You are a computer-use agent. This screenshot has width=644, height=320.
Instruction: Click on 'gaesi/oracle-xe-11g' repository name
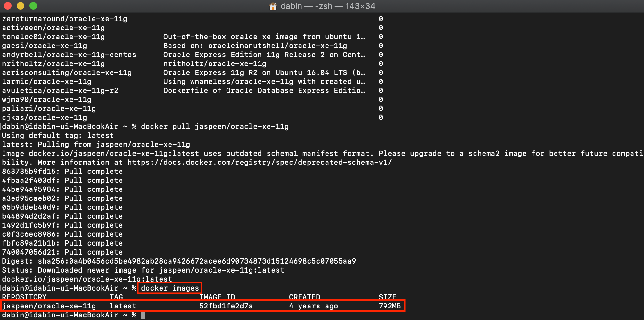tap(45, 46)
